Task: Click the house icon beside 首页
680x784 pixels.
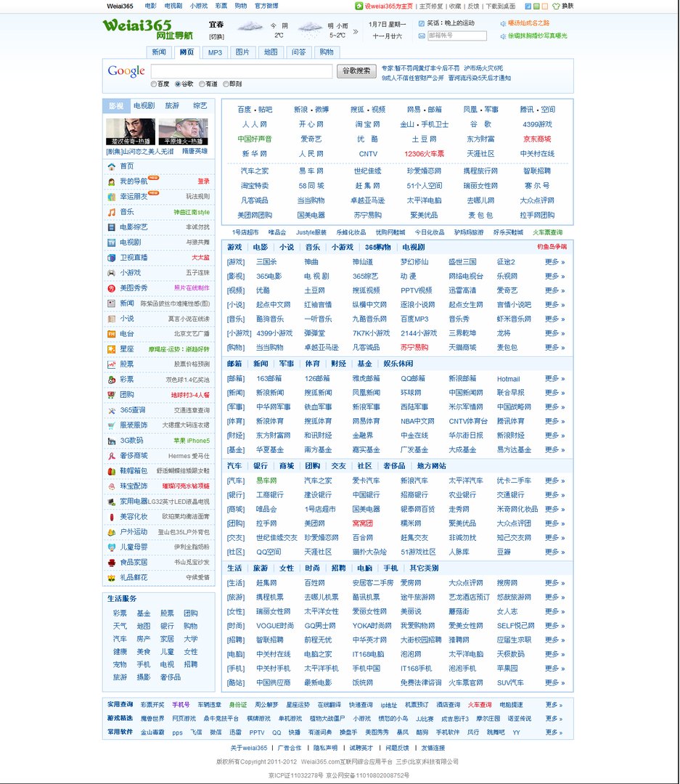Action: tap(112, 166)
